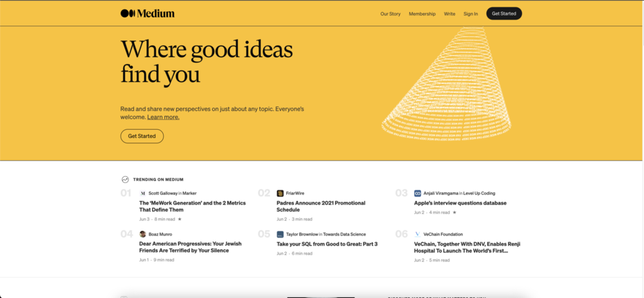Click Taylor Brownlow's avatar icon
The height and width of the screenshot is (298, 644).
[280, 234]
